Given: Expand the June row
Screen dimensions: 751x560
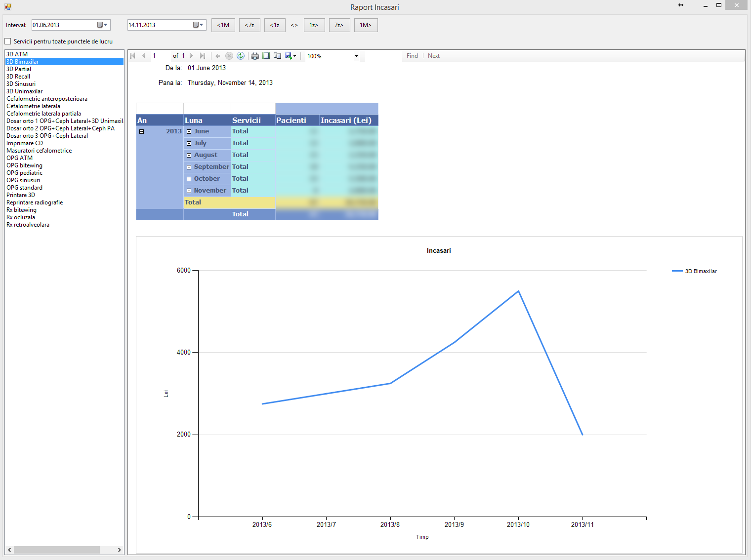Looking at the screenshot, I should [x=189, y=131].
